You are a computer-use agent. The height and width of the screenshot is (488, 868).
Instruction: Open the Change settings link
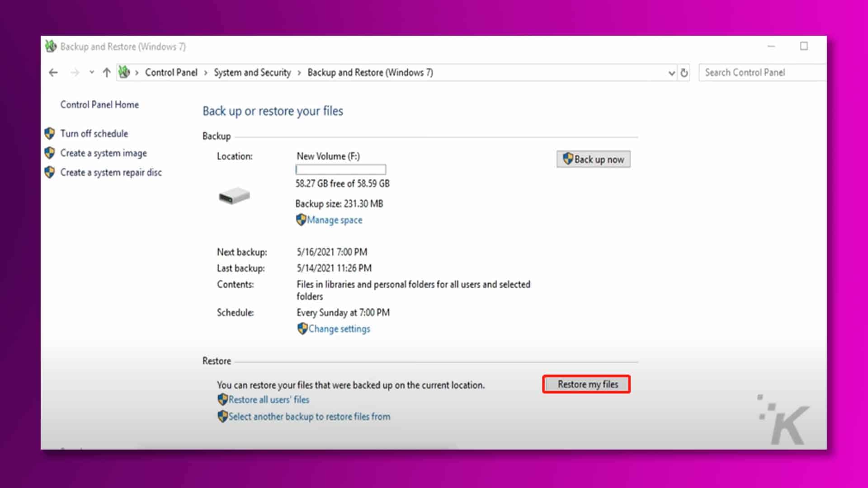pyautogui.click(x=339, y=329)
